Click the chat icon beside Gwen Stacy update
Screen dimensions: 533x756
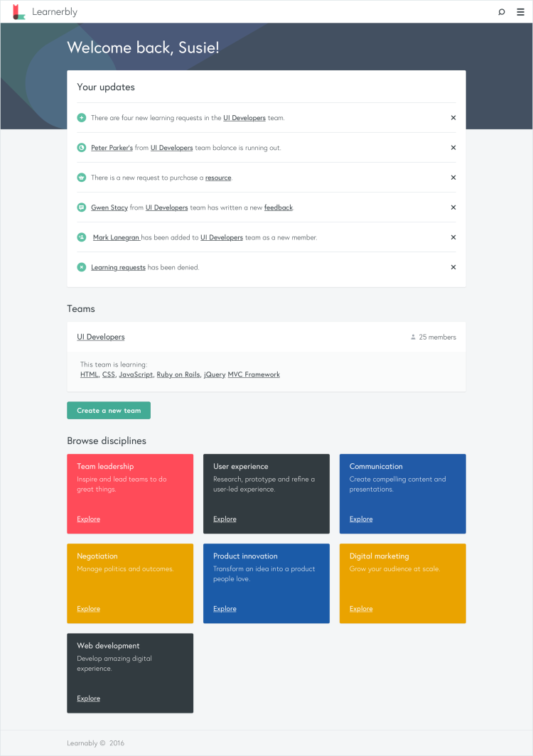coord(82,207)
